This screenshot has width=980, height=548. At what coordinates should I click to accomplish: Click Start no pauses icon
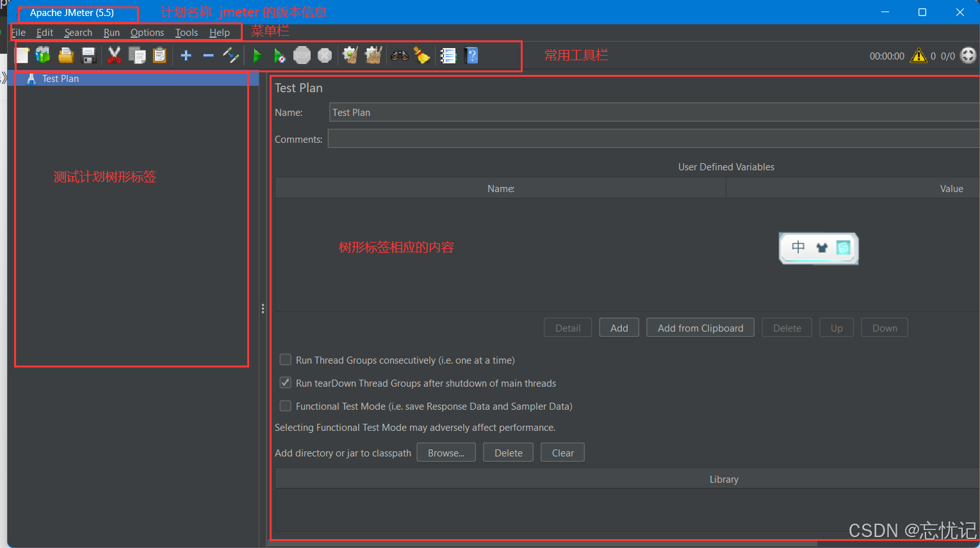(279, 56)
